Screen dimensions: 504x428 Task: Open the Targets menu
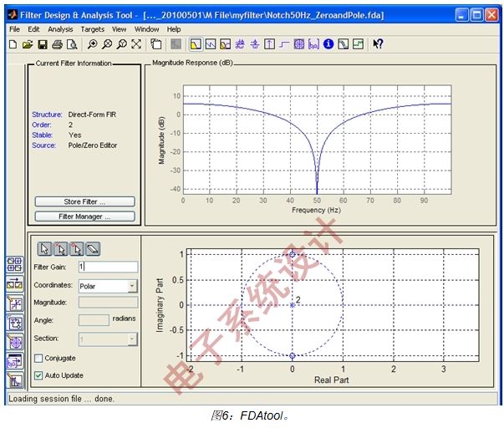tap(93, 29)
